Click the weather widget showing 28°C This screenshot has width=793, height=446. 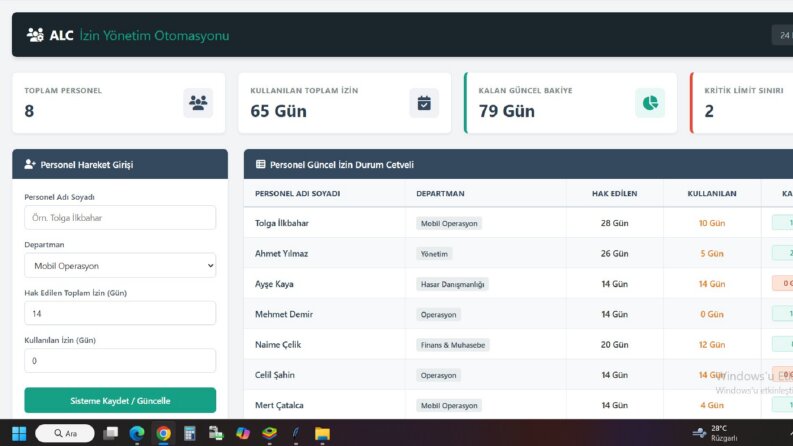(715, 433)
